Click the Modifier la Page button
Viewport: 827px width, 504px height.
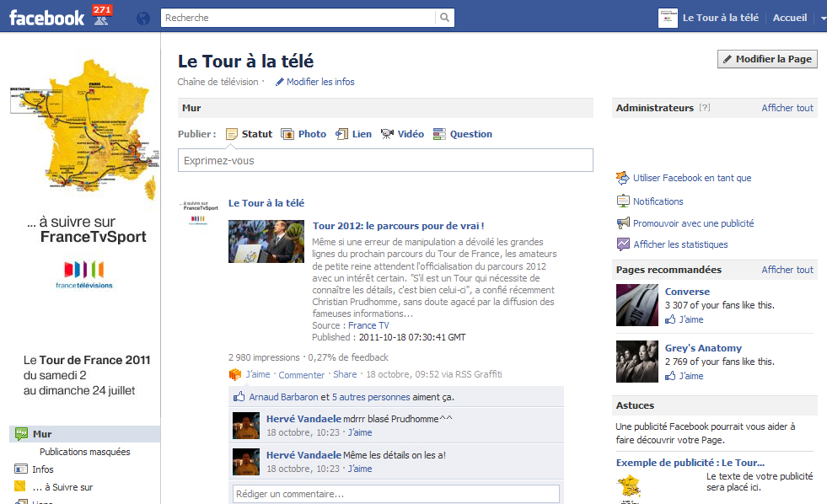pos(767,59)
